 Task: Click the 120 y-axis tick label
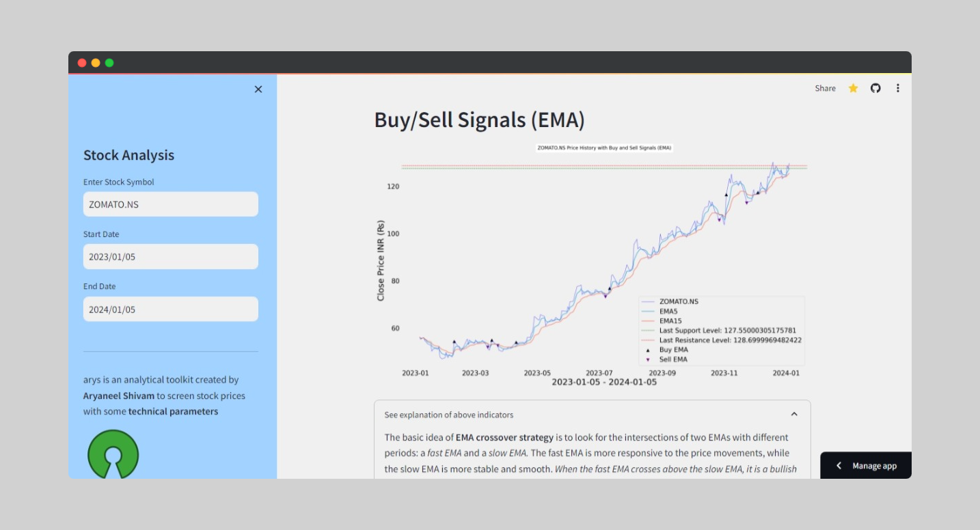[x=393, y=186]
